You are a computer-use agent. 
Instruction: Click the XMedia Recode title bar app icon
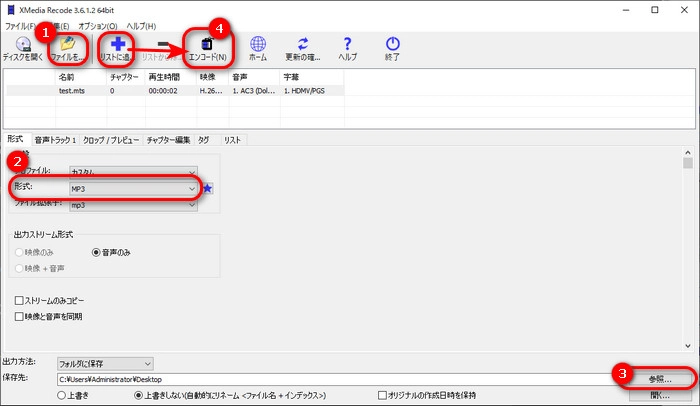coord(11,10)
